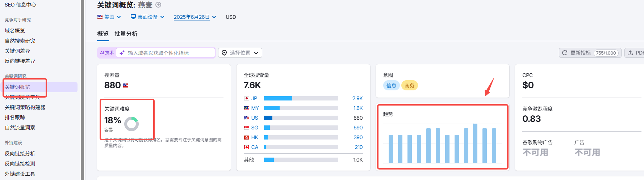This screenshot has width=644, height=180.
Task: Open 反向链接分析 in sidebar
Action: (20, 154)
